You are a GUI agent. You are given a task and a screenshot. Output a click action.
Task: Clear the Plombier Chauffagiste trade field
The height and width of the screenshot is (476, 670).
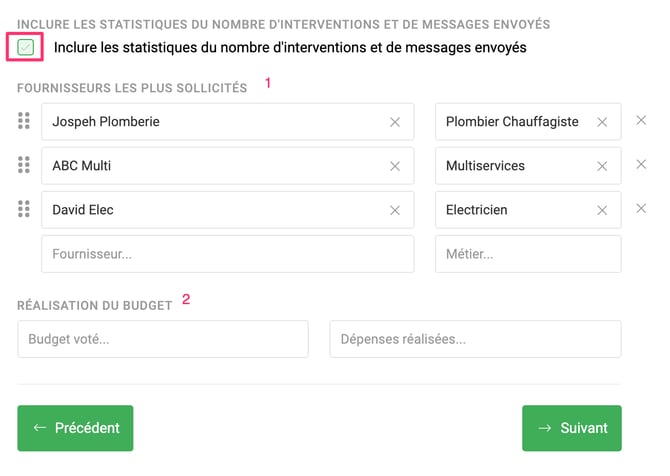point(602,122)
